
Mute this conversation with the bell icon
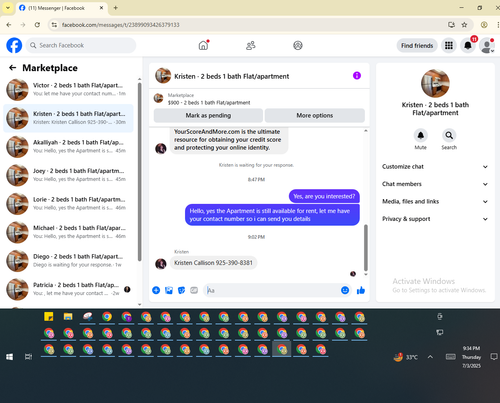click(421, 135)
